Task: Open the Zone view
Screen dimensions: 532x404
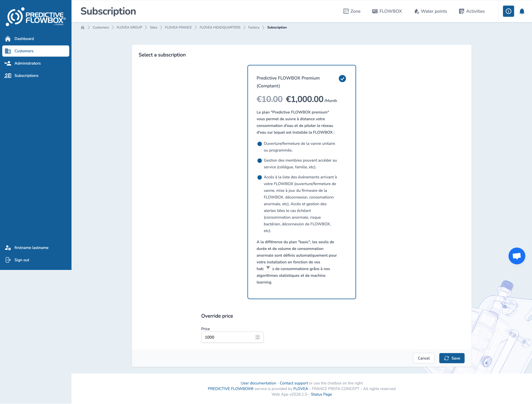Action: click(352, 11)
